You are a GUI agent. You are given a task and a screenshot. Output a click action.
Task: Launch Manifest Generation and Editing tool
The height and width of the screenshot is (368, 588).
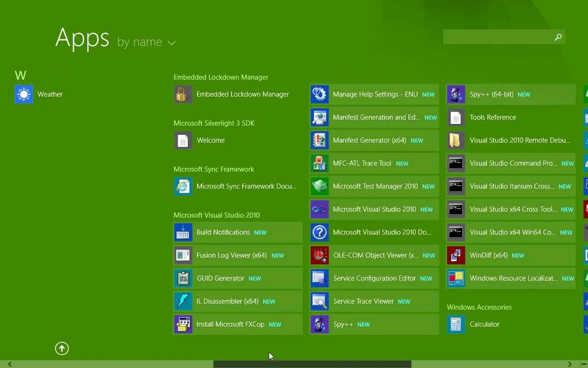pyautogui.click(x=374, y=117)
